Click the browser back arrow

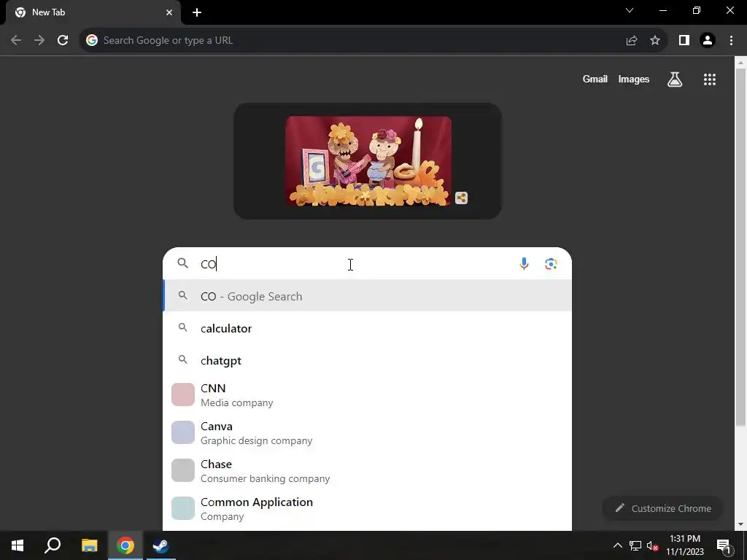tap(16, 41)
